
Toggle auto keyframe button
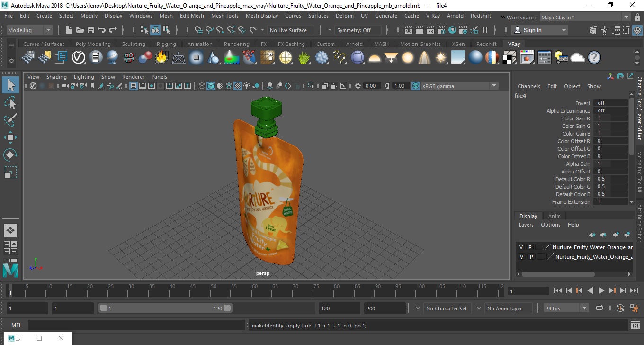pyautogui.click(x=620, y=308)
